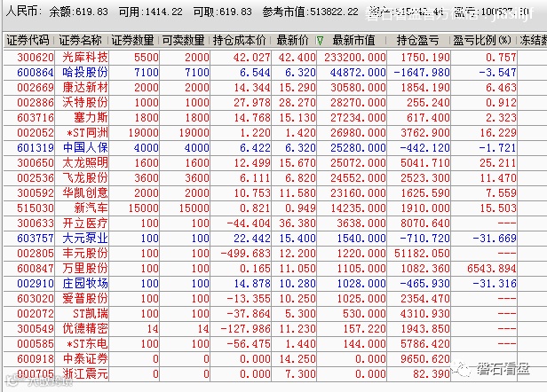The image size is (547, 392).
Task: Click stock code 600918
Action: [x=36, y=359]
